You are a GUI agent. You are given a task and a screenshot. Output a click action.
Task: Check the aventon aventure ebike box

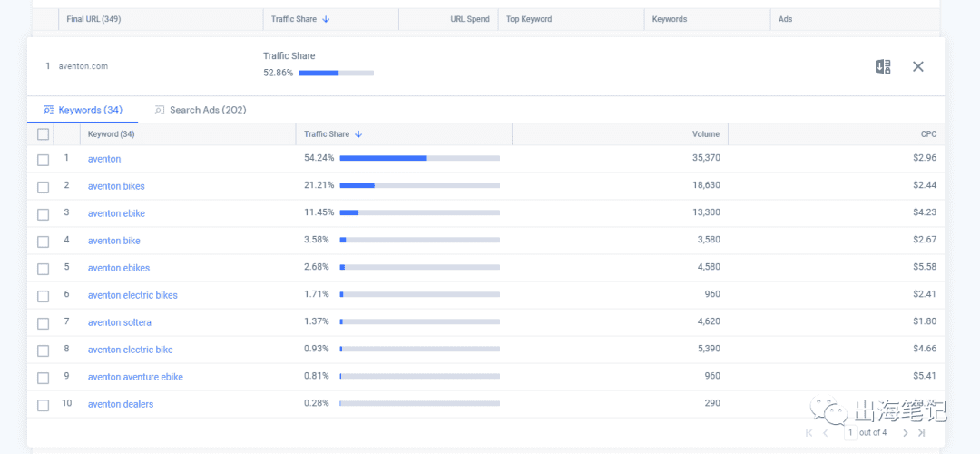pos(44,378)
